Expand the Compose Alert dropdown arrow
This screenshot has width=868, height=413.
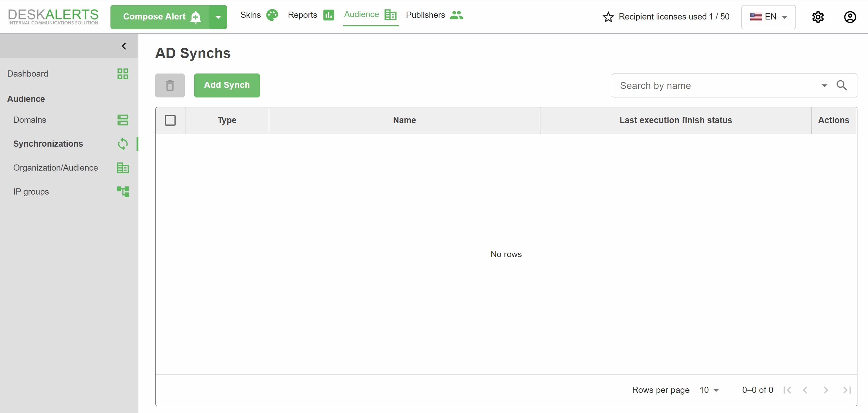coord(218,17)
